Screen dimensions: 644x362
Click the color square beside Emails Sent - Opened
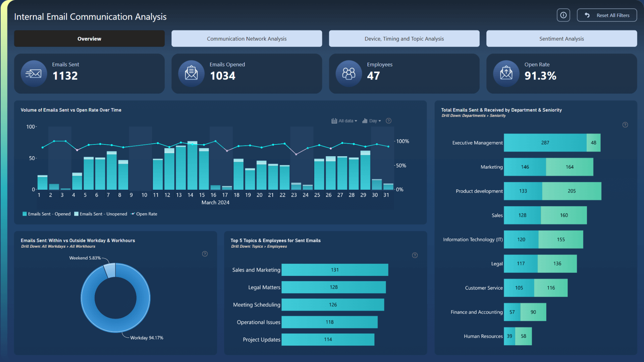click(24, 214)
